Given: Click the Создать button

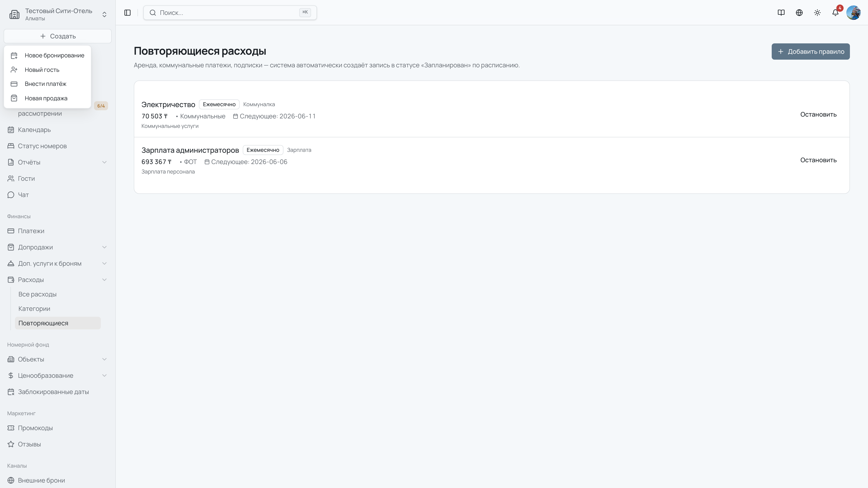Looking at the screenshot, I should (58, 36).
